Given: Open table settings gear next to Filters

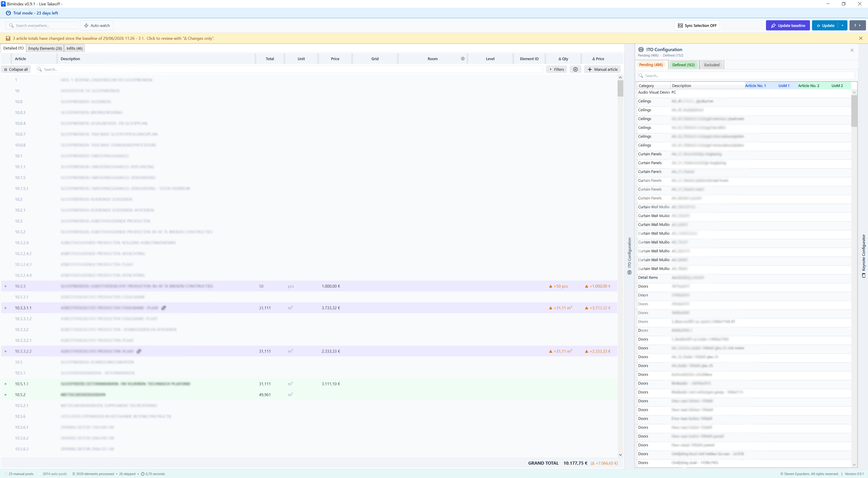Looking at the screenshot, I should point(575,69).
